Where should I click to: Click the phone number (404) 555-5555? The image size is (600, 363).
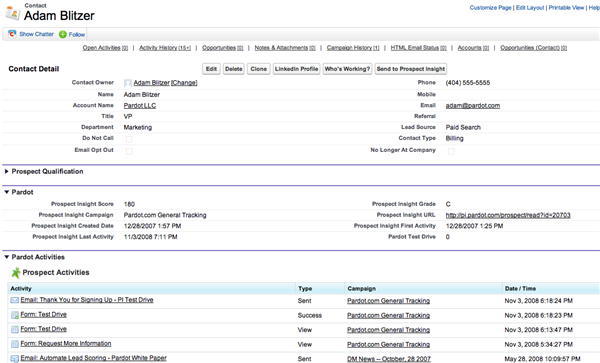pos(468,83)
